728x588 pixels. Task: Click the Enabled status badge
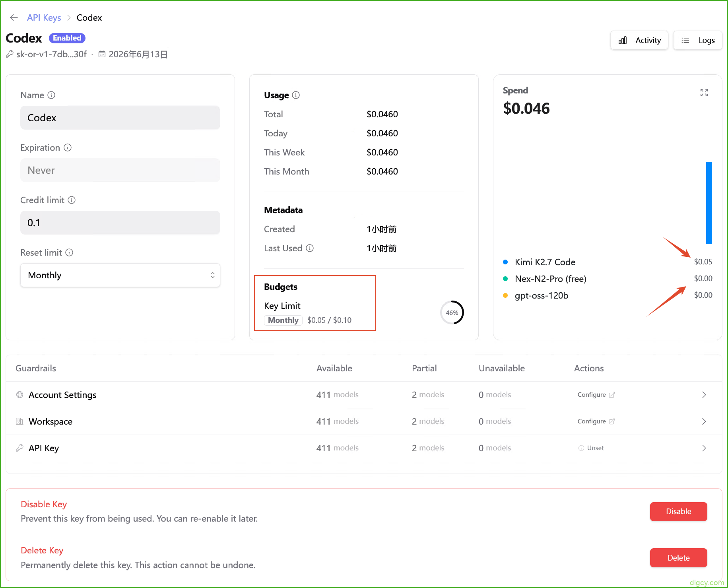point(67,38)
